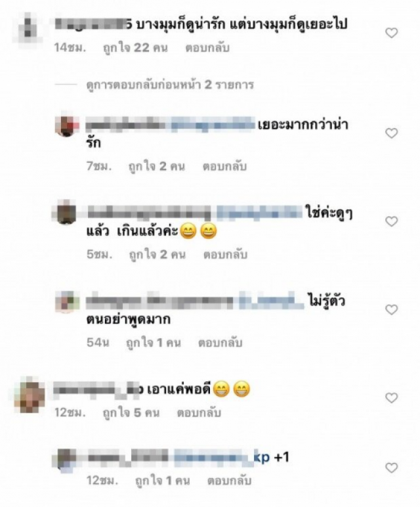Screen dimensions: 420x507
Task: Open the top commenter's profile picture
Action: coord(28,28)
